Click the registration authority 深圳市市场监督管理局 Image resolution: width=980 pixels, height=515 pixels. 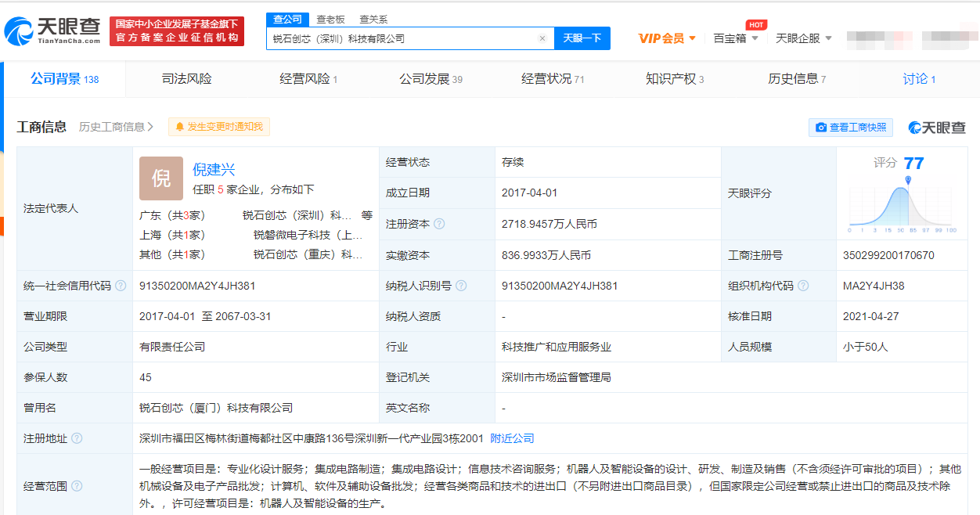(x=557, y=377)
